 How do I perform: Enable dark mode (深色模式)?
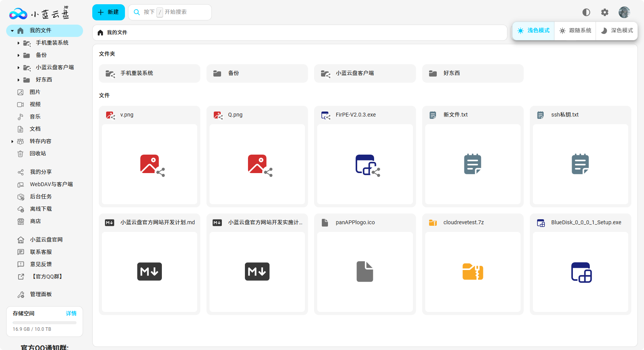point(617,30)
